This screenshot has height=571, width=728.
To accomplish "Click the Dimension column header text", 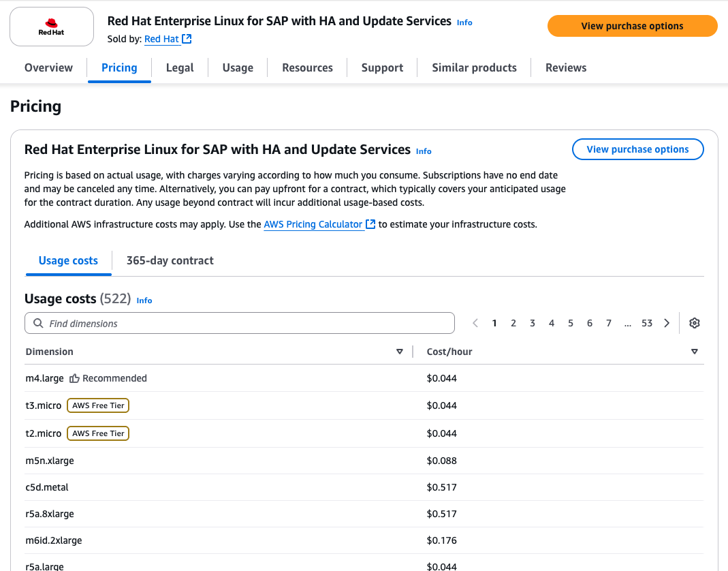I will coord(49,352).
